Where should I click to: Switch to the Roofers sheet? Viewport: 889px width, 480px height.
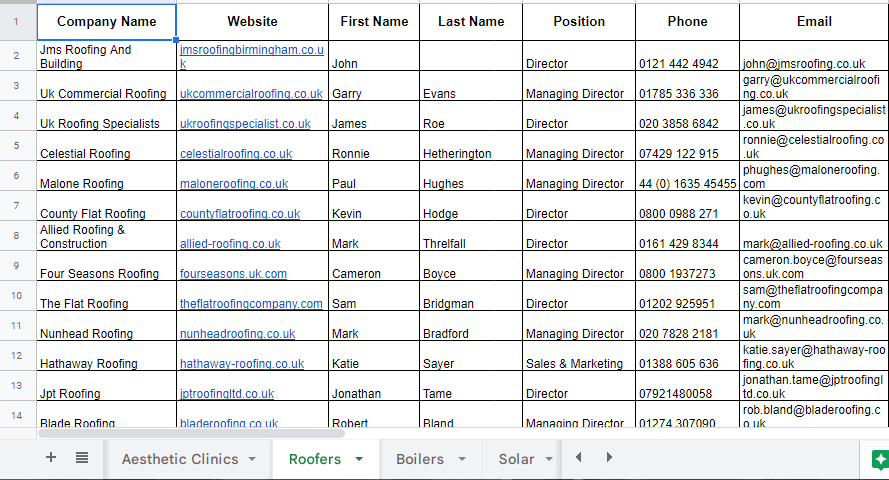pyautogui.click(x=315, y=459)
